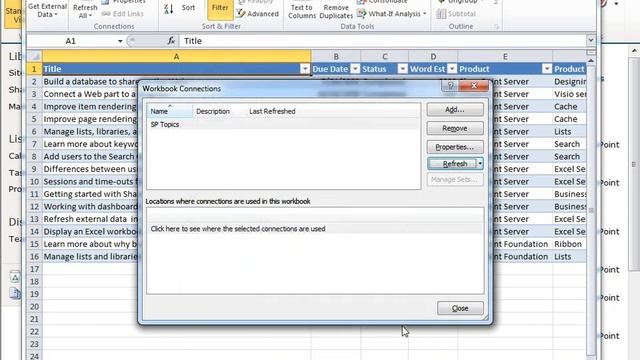Image resolution: width=640 pixels, height=360 pixels.
Task: Click cell 'Build a database to share'
Action: click(x=91, y=81)
